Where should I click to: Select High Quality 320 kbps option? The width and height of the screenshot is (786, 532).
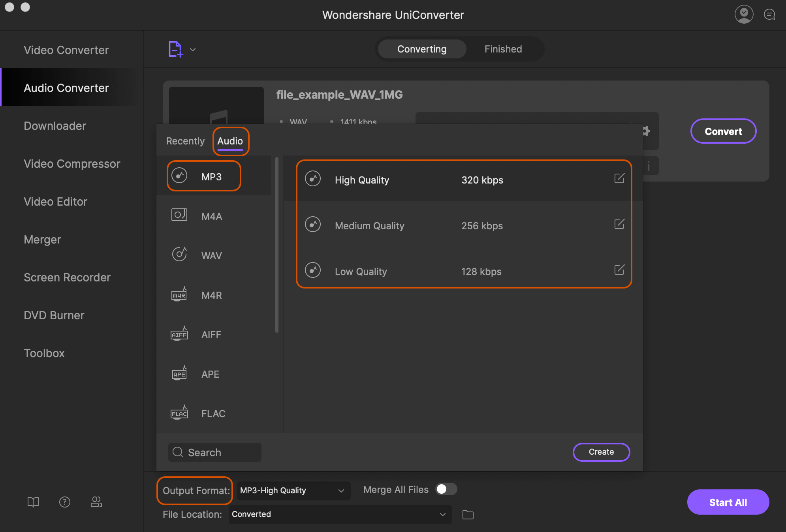[463, 179]
